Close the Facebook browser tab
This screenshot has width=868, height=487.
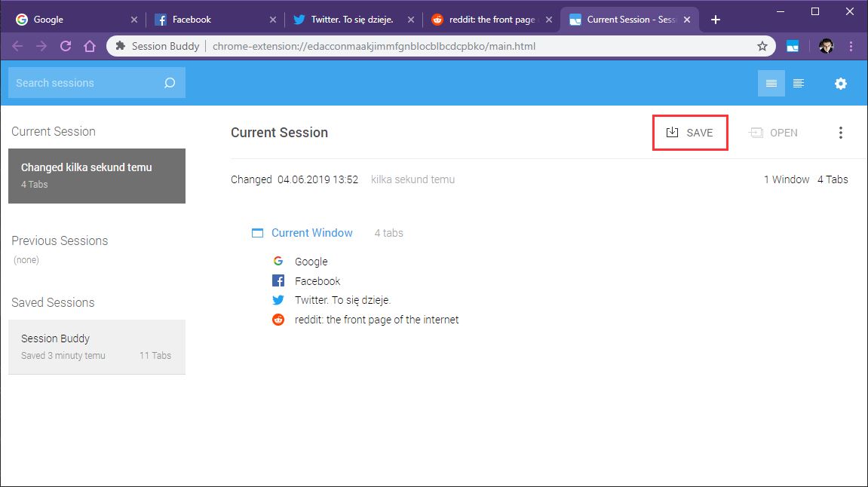click(273, 20)
